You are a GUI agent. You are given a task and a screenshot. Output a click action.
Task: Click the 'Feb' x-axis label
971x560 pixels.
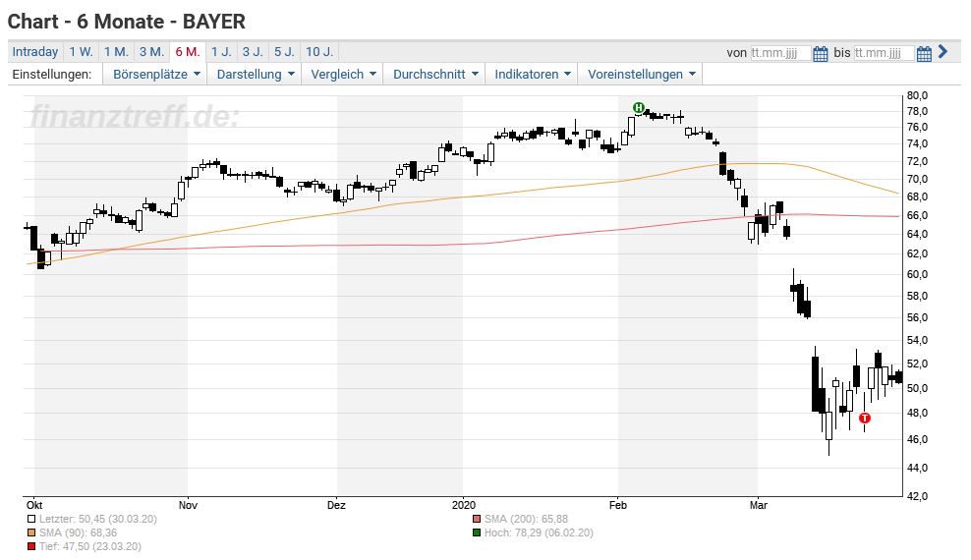click(x=618, y=506)
